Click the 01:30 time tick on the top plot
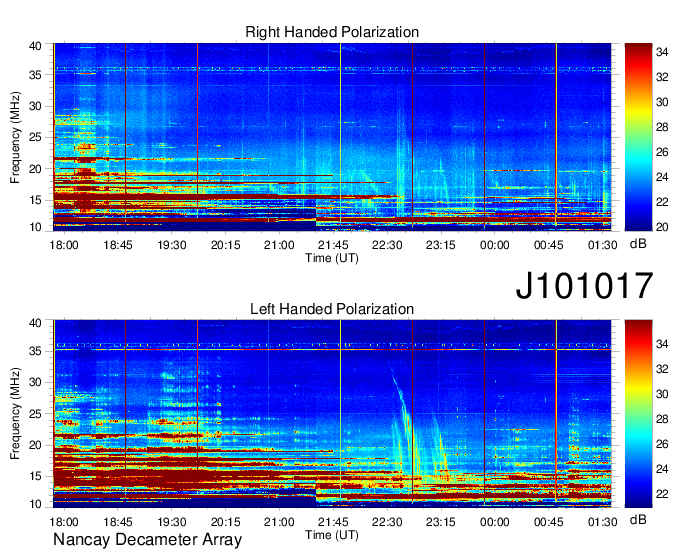Screen dimensions: 680x552 [602, 245]
